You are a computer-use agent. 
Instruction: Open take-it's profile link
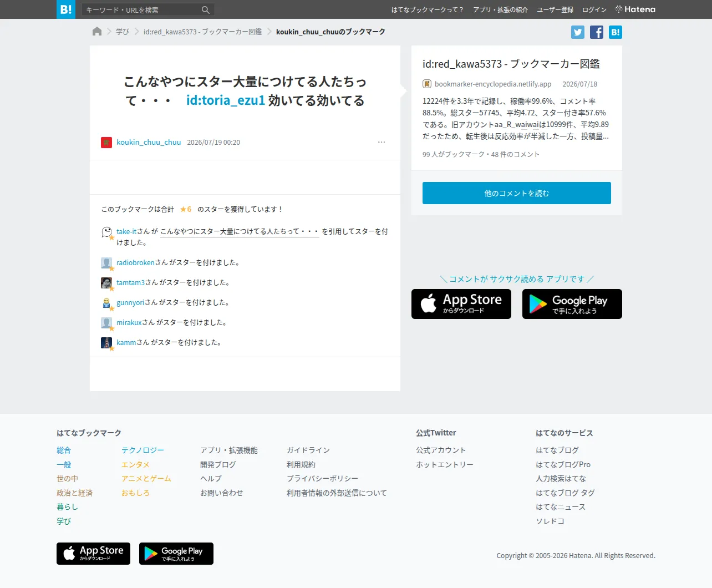click(126, 232)
